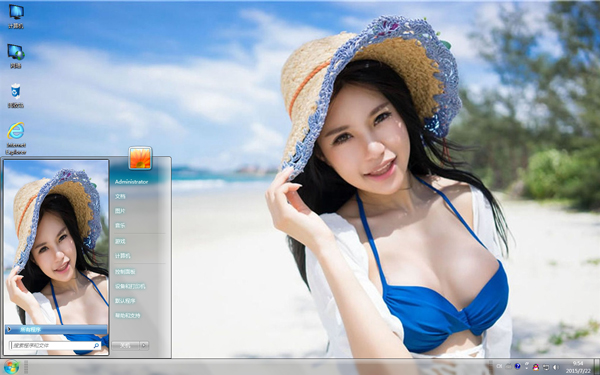Launch Internet Explorer desktop shortcut
Screen dimensions: 600x375
coord(16,139)
